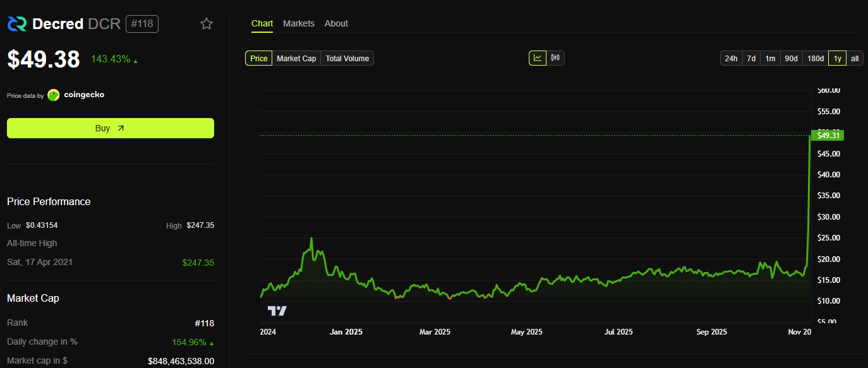
Task: Click the #118 rank badge
Action: click(142, 24)
